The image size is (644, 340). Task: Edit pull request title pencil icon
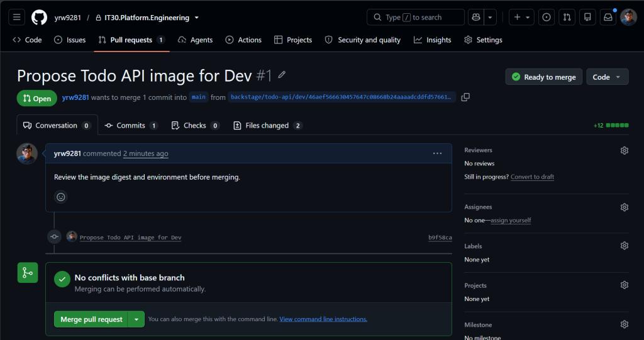point(282,75)
